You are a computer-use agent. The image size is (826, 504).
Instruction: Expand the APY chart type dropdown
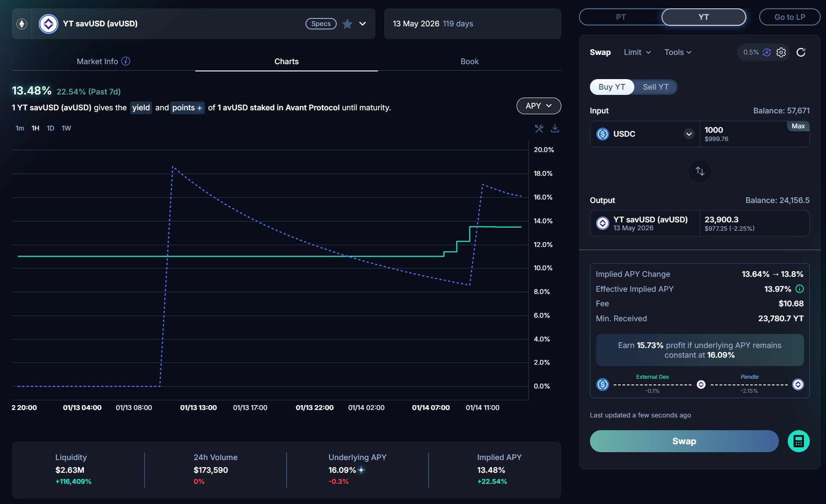click(x=539, y=106)
